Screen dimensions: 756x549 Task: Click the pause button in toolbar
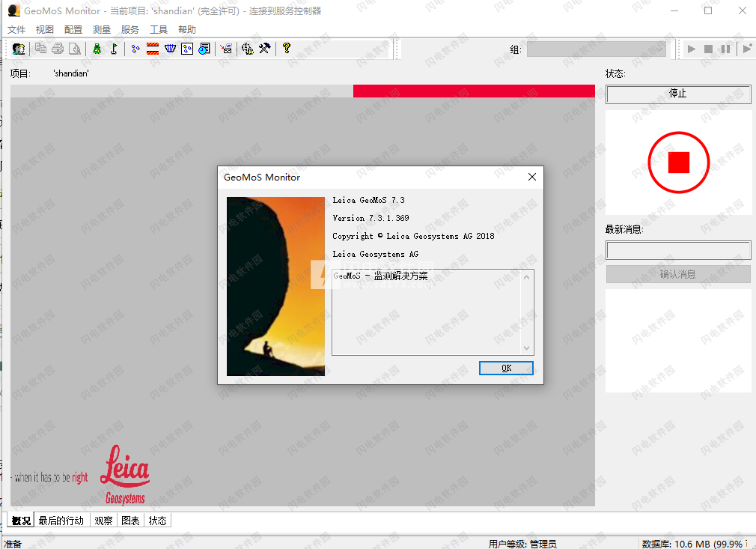pos(725,49)
